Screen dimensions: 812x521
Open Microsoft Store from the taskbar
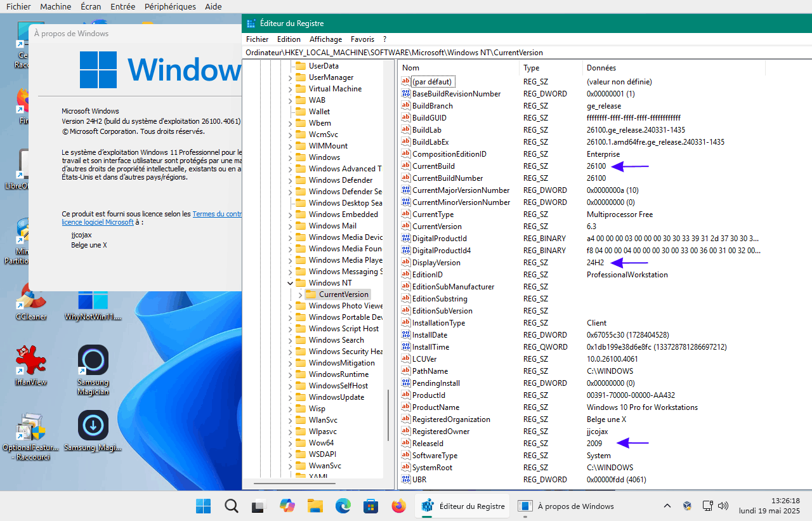(x=370, y=506)
